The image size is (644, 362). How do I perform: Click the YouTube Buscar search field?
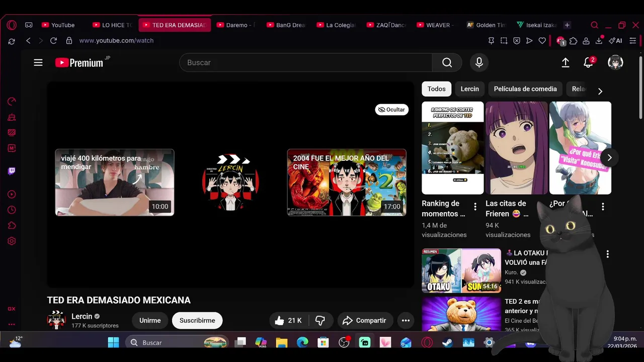(306, 63)
